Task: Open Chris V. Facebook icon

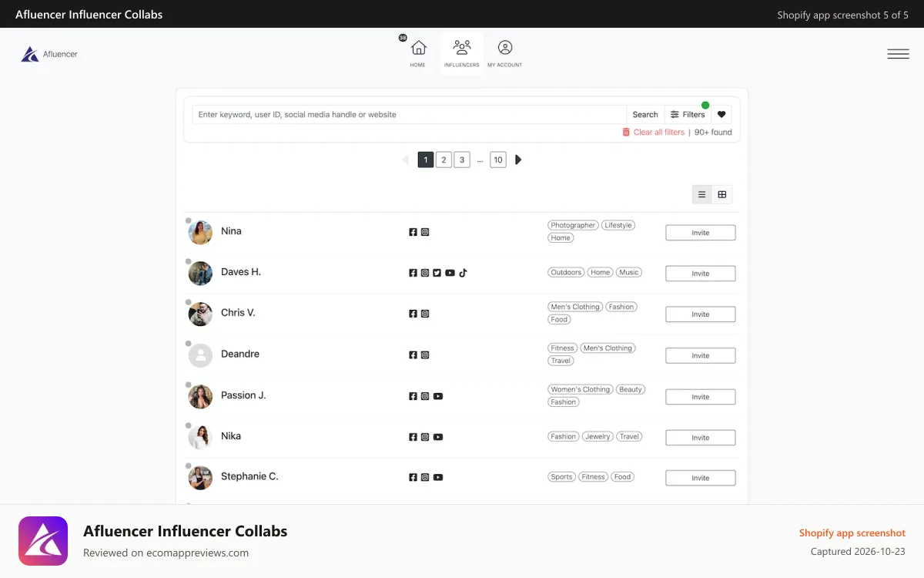Action: click(413, 314)
